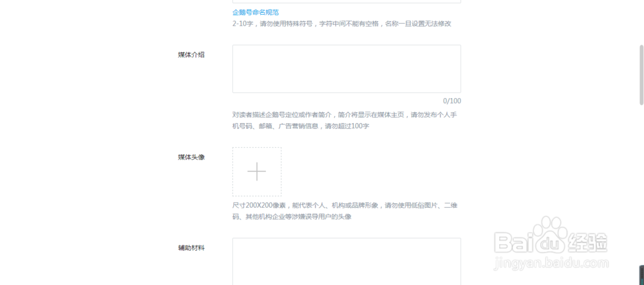Image resolution: width=644 pixels, height=285 pixels.
Task: Select the 媒体介绍 field label
Action: [x=191, y=55]
